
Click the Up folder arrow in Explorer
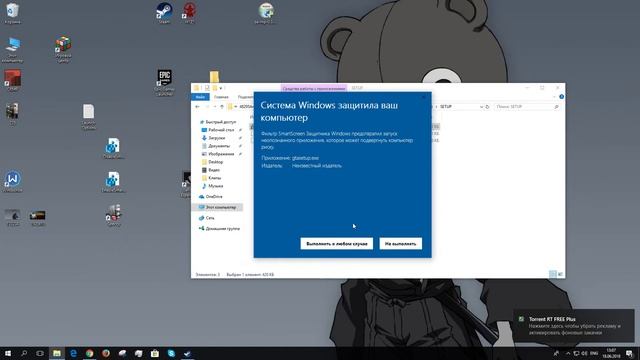(222, 107)
